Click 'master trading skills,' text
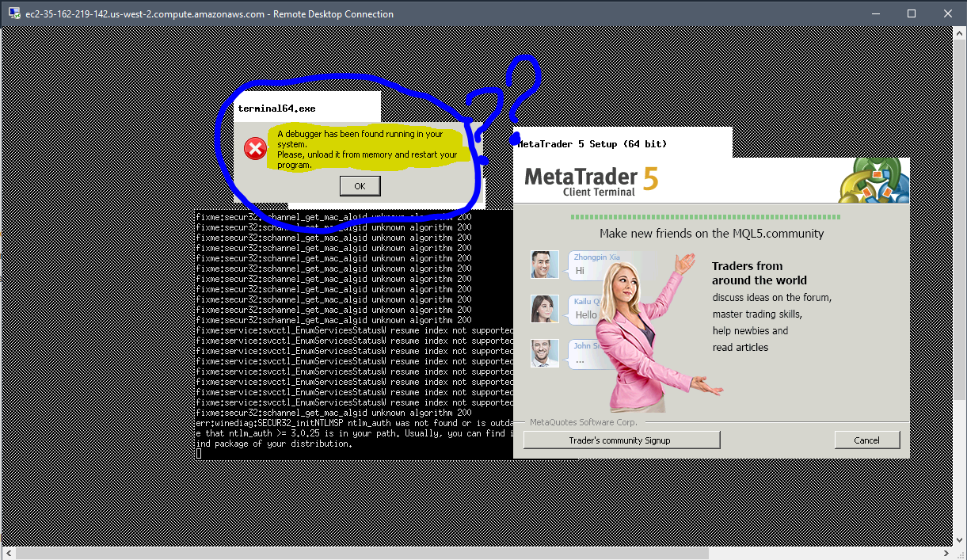 click(x=757, y=314)
